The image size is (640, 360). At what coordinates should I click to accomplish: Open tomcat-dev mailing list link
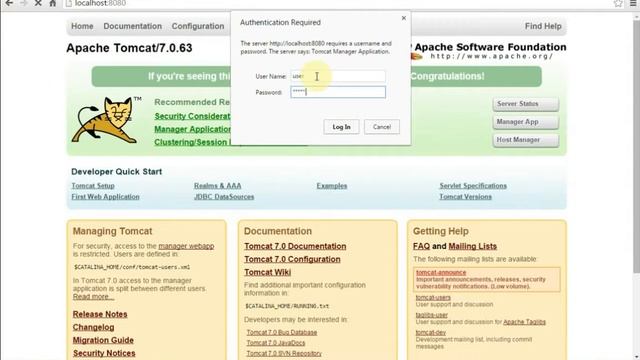coord(431,333)
